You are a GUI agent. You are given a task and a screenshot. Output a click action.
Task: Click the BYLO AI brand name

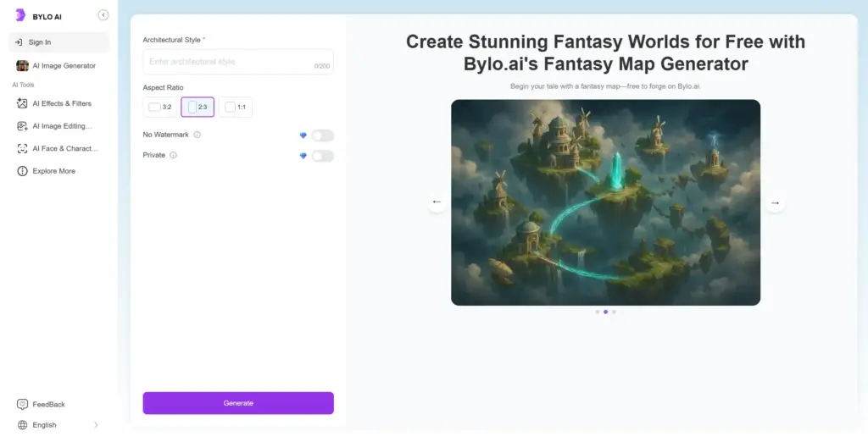[47, 17]
